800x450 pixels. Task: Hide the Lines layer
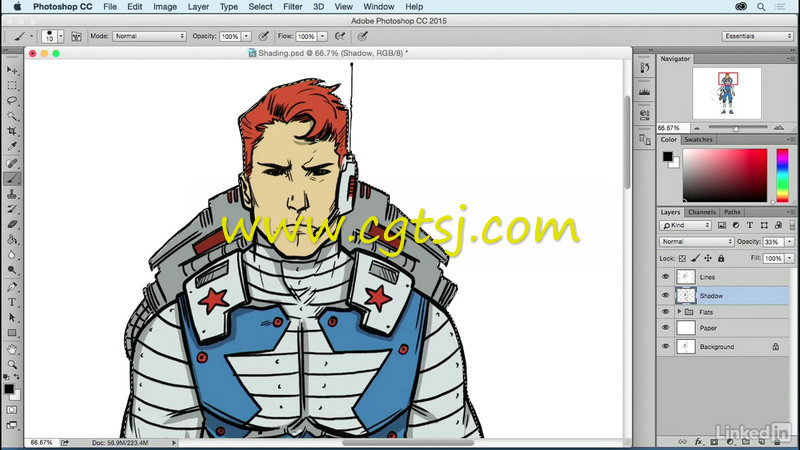[x=665, y=277]
